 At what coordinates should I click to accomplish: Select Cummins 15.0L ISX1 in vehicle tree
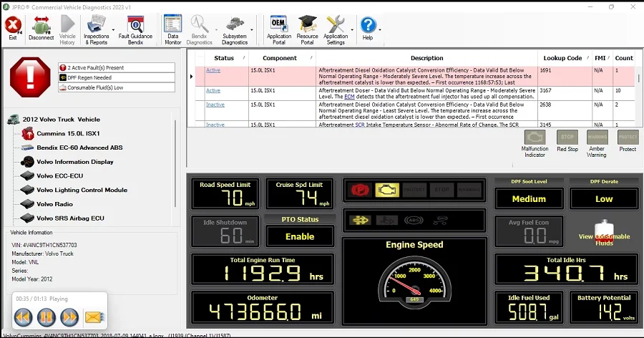click(x=68, y=133)
